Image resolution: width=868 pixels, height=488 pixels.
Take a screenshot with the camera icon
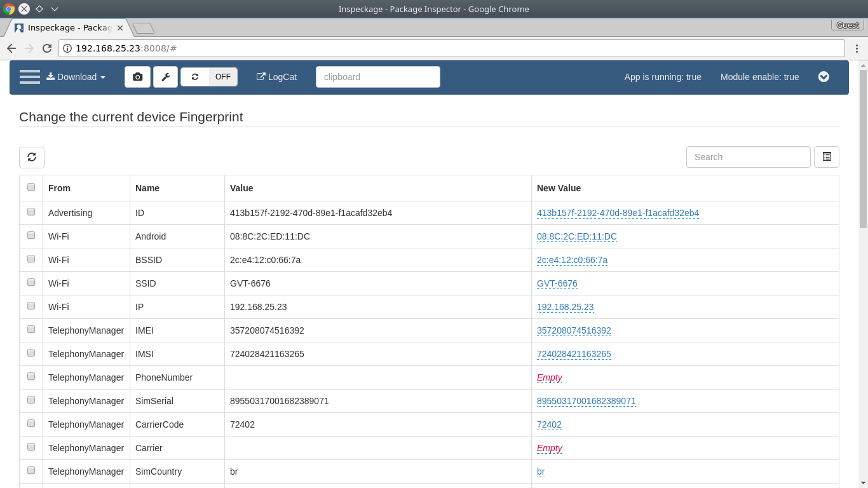pyautogui.click(x=137, y=77)
